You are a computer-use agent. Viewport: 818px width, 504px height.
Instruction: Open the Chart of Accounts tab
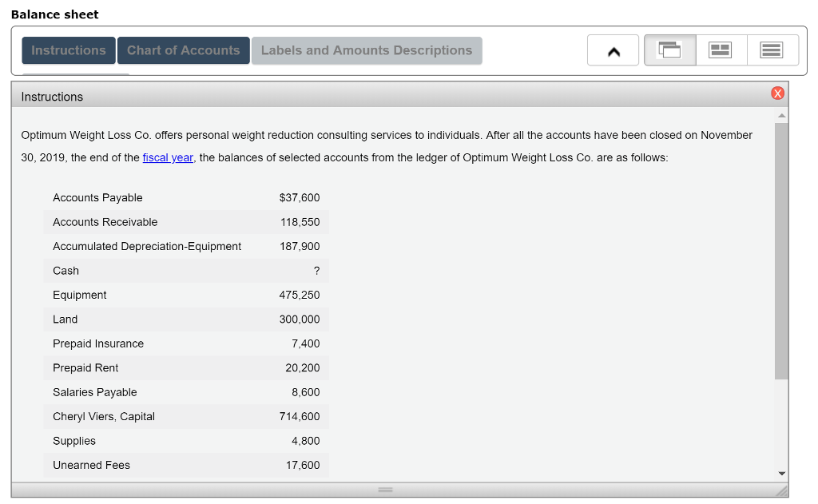183,50
